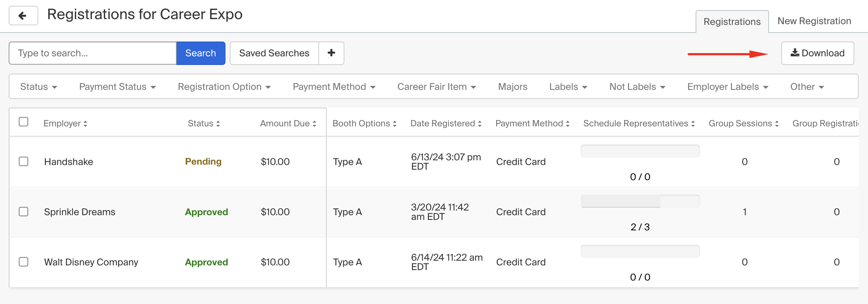Open the Status filter dropdown
The height and width of the screenshot is (304, 868).
(x=39, y=87)
